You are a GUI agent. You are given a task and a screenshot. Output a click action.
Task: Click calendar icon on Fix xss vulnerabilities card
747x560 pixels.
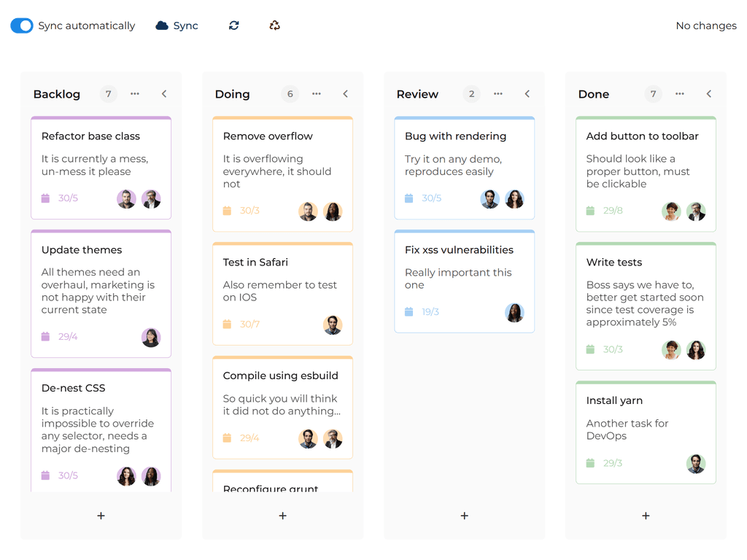pyautogui.click(x=409, y=312)
